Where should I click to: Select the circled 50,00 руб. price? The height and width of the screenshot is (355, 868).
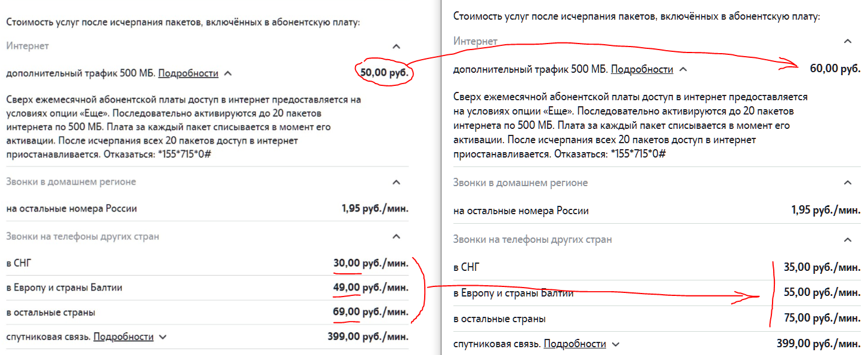tap(384, 73)
